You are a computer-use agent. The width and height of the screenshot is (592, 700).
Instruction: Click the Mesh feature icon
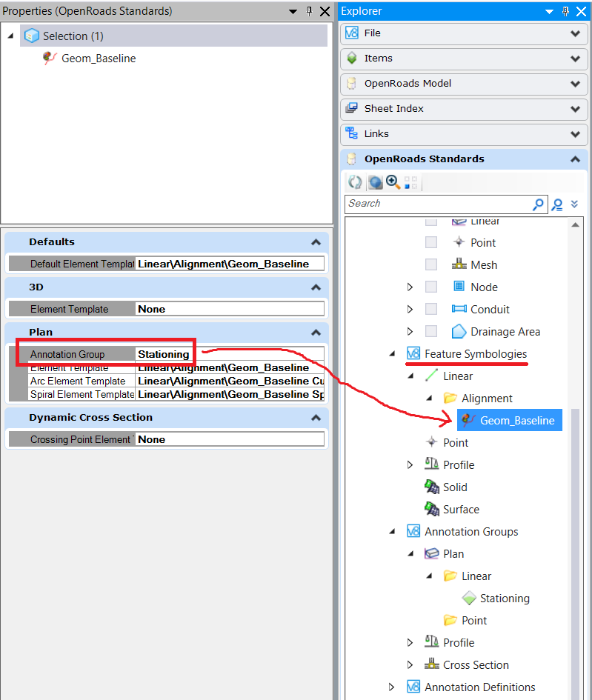pyautogui.click(x=459, y=264)
